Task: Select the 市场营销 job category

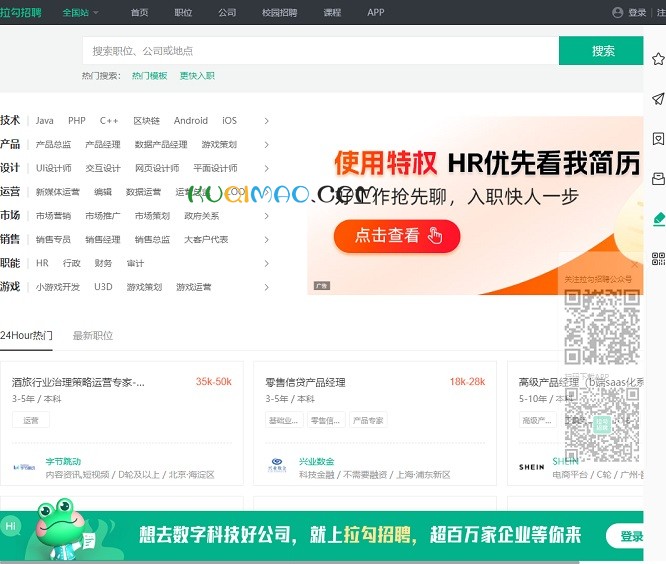Action: [54, 216]
